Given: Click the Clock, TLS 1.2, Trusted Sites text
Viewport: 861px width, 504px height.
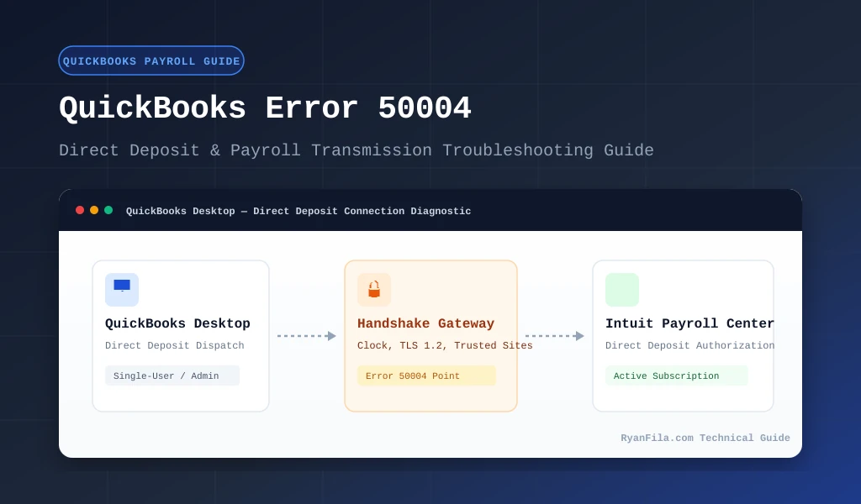Looking at the screenshot, I should [445, 345].
